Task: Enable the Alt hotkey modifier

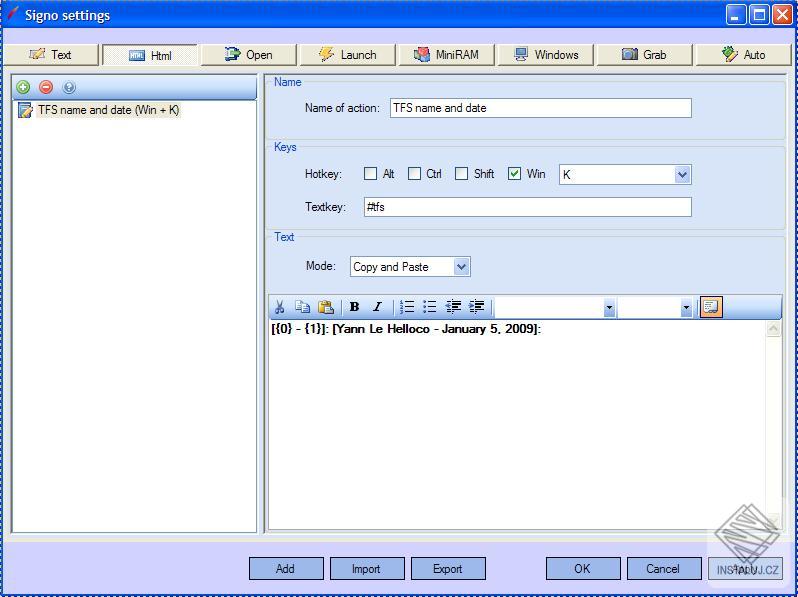Action: [x=370, y=174]
